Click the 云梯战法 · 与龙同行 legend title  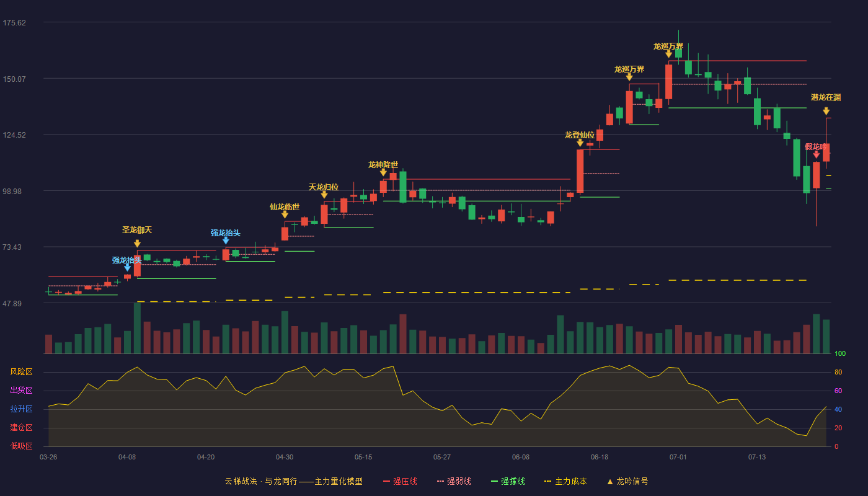[294, 481]
